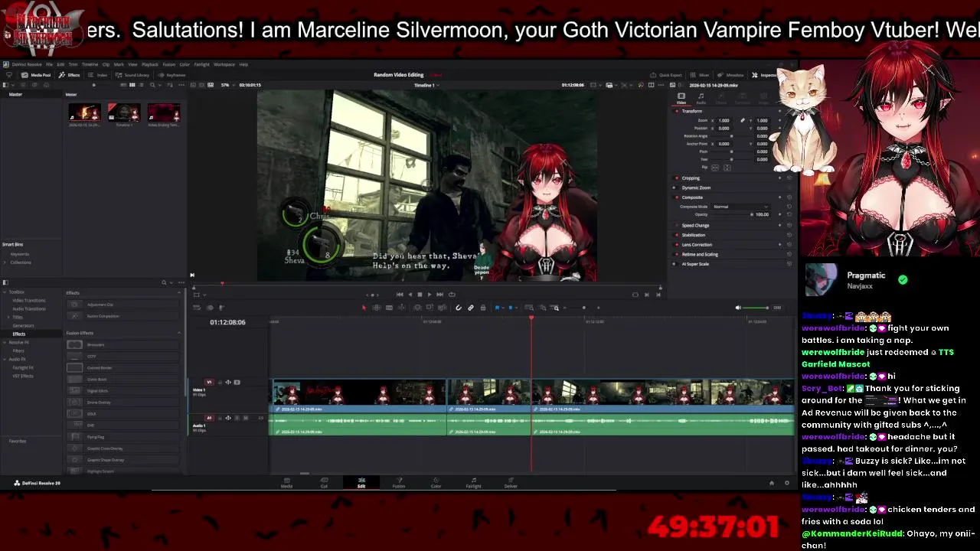Screen dimensions: 980x551
Task: Expand the Titles tree item
Action: 9,317
